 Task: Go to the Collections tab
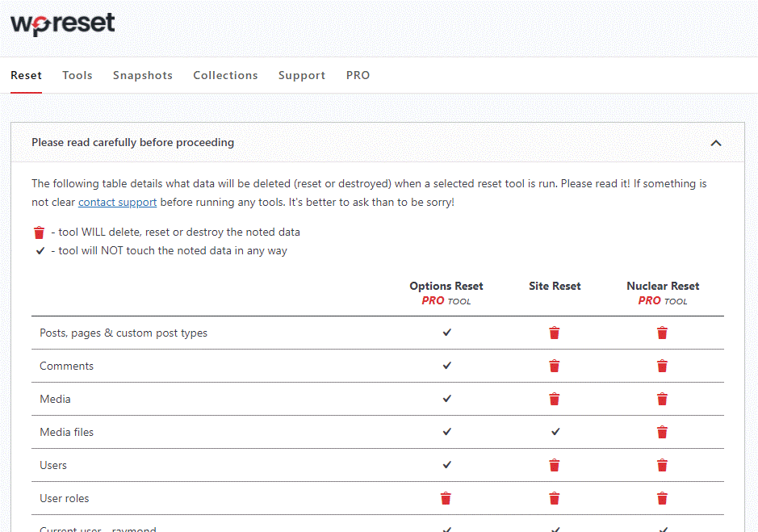225,75
